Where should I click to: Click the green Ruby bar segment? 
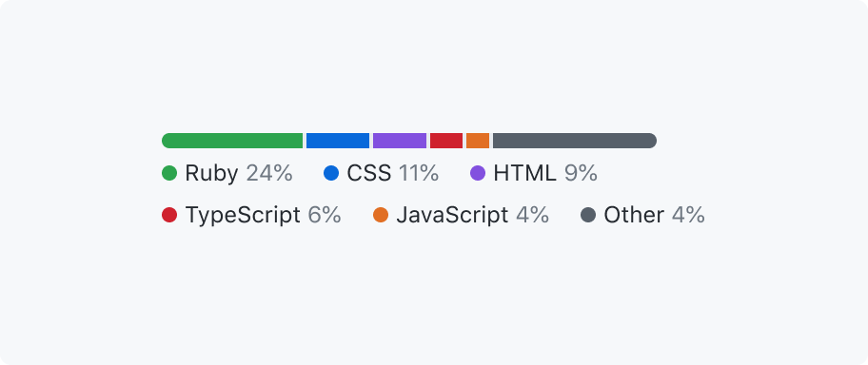click(232, 141)
